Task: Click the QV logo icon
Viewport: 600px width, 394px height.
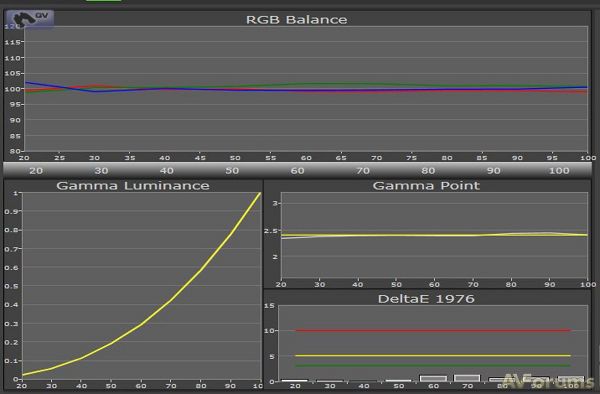Action: tap(30, 19)
